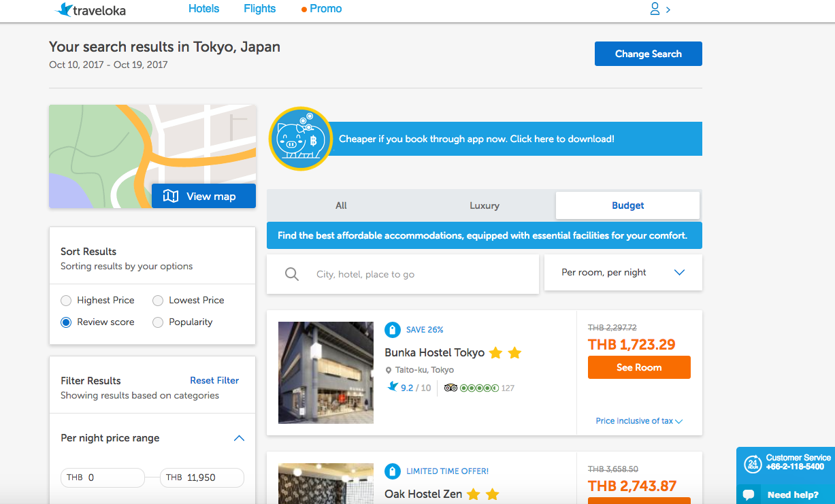Open the Need help chat button
The width and height of the screenshot is (835, 504).
pos(786,494)
